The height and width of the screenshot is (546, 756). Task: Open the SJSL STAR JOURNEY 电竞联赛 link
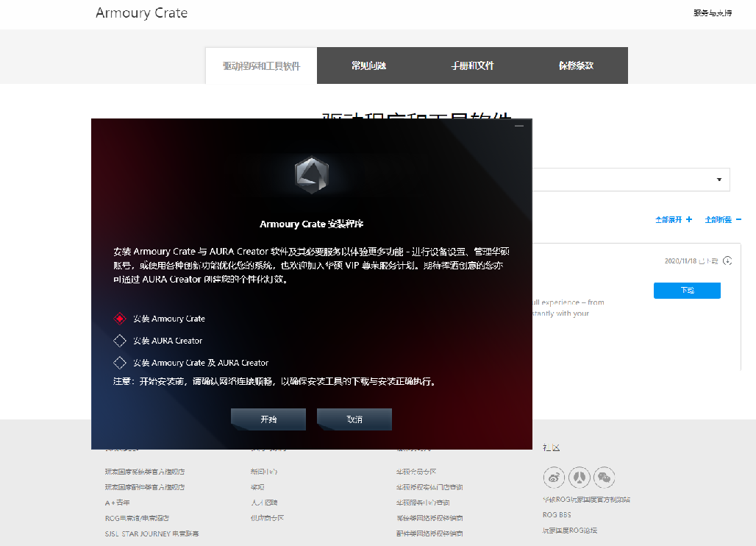pyautogui.click(x=152, y=533)
